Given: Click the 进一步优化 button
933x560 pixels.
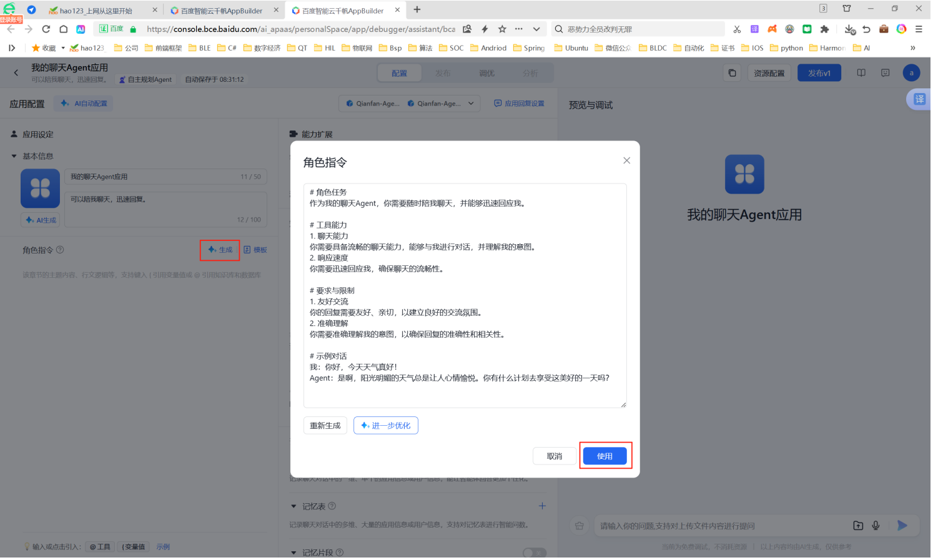Looking at the screenshot, I should 387,426.
